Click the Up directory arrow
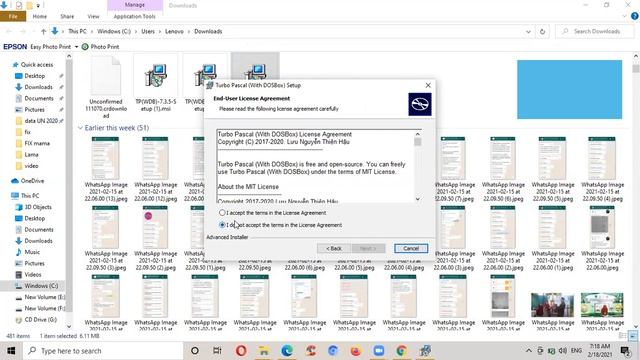 [43, 31]
